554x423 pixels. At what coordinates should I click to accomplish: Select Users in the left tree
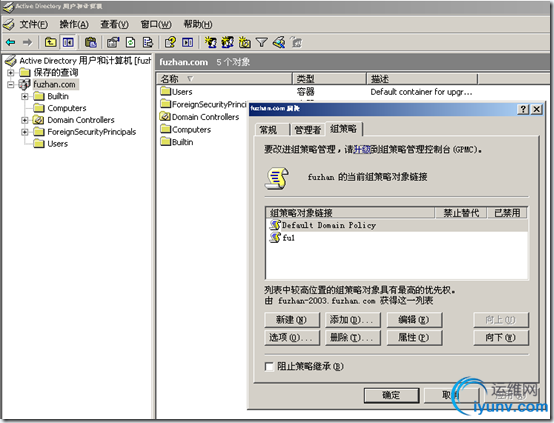click(x=57, y=144)
